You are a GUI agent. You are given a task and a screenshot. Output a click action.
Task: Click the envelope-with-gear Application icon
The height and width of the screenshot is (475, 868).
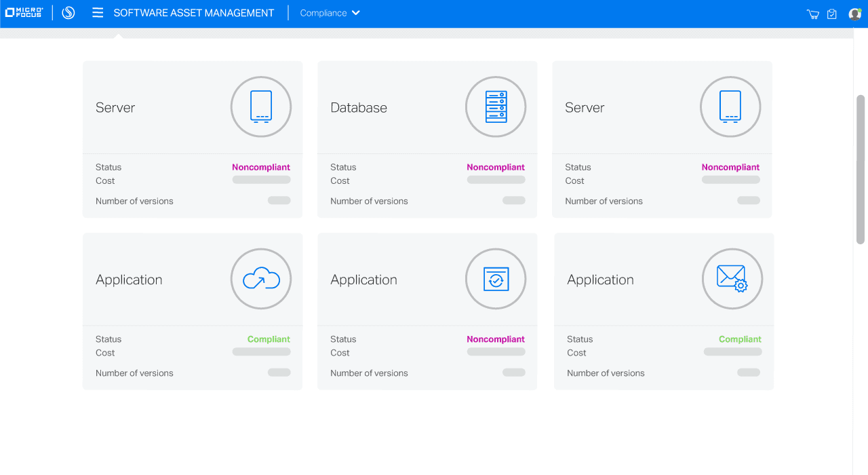point(731,279)
